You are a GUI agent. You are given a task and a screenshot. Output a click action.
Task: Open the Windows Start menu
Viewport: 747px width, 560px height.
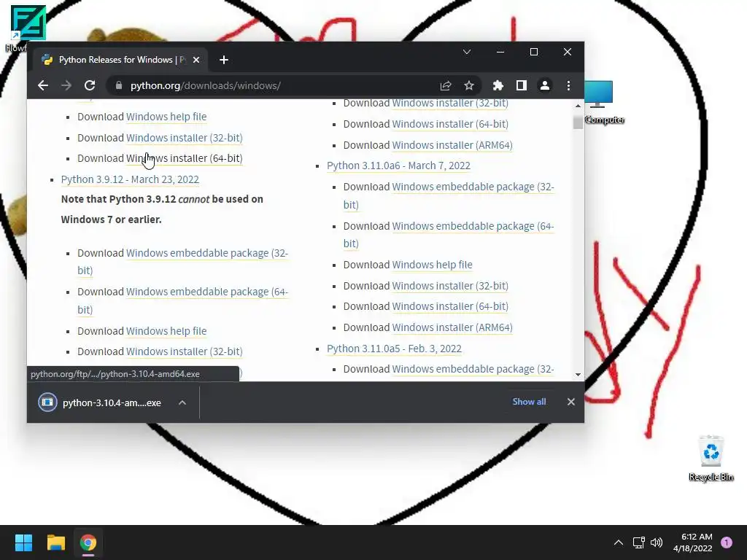pos(23,542)
